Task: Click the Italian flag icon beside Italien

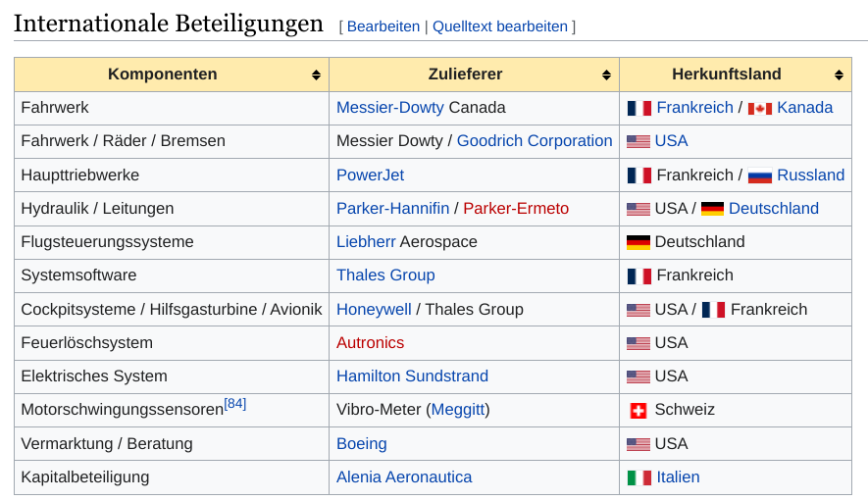Action: (x=638, y=477)
